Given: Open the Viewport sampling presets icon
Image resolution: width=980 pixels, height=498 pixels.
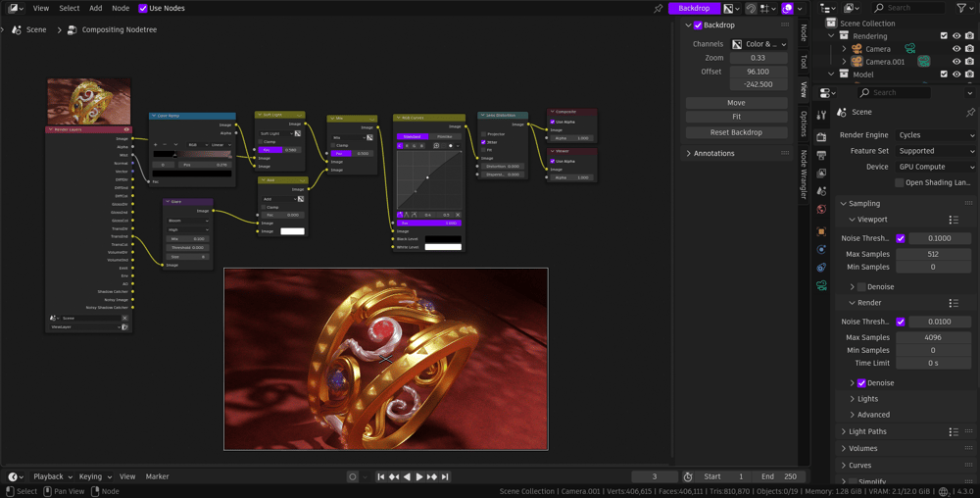Looking at the screenshot, I should pyautogui.click(x=954, y=220).
